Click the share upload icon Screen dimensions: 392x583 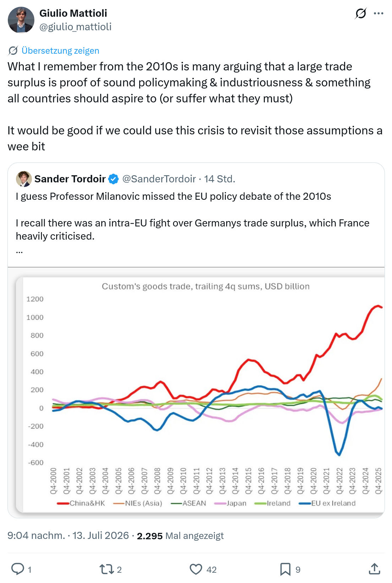click(374, 569)
